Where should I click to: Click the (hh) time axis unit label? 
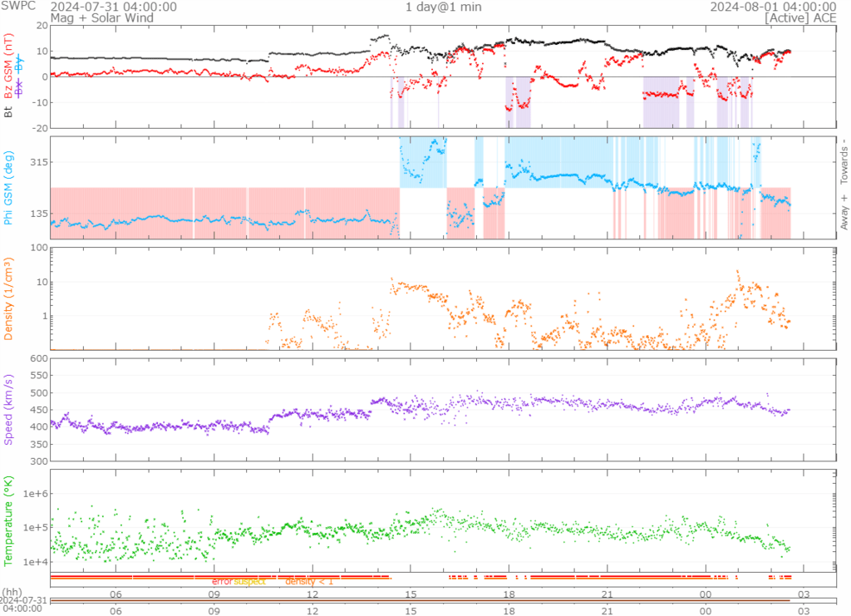[x=13, y=594]
